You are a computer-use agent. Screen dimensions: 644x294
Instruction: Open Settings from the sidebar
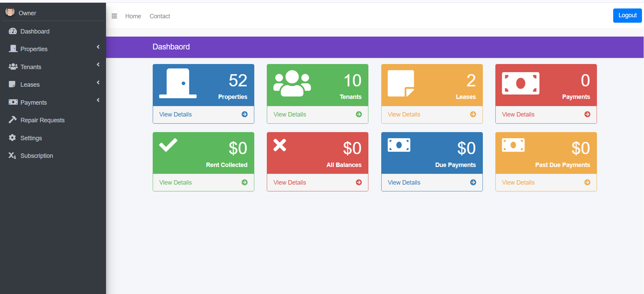[x=31, y=138]
